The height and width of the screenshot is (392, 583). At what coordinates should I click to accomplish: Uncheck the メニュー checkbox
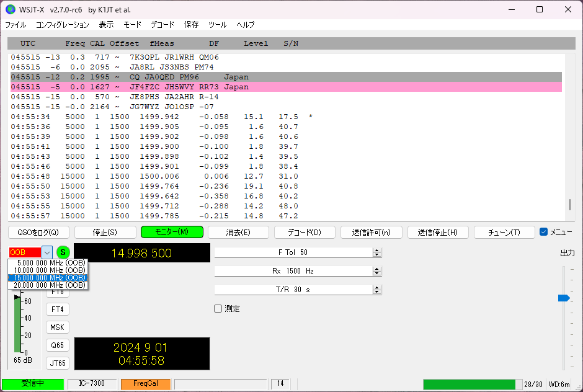click(x=543, y=232)
